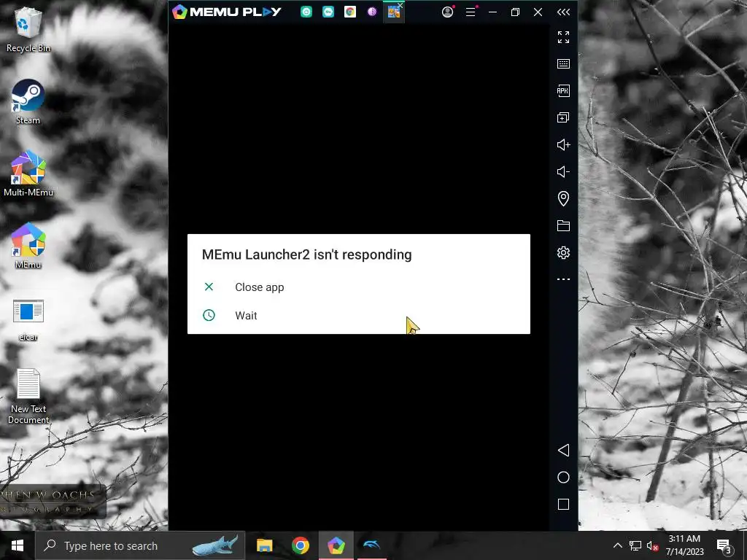The image size is (747, 560).
Task: Choose Wait in the not responding dialog
Action: [358, 315]
